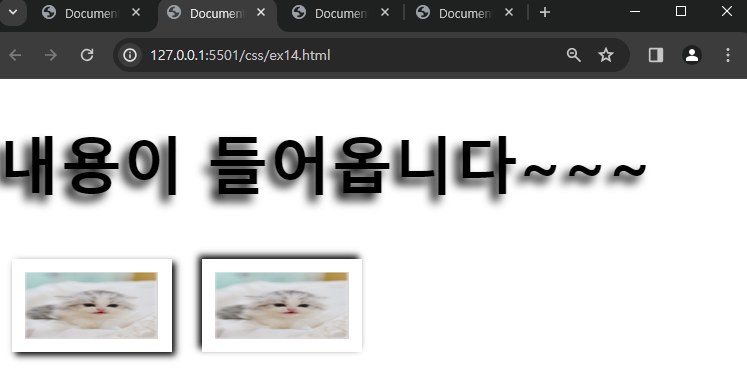
Task: Close the fourth Document tab
Action: 509,13
